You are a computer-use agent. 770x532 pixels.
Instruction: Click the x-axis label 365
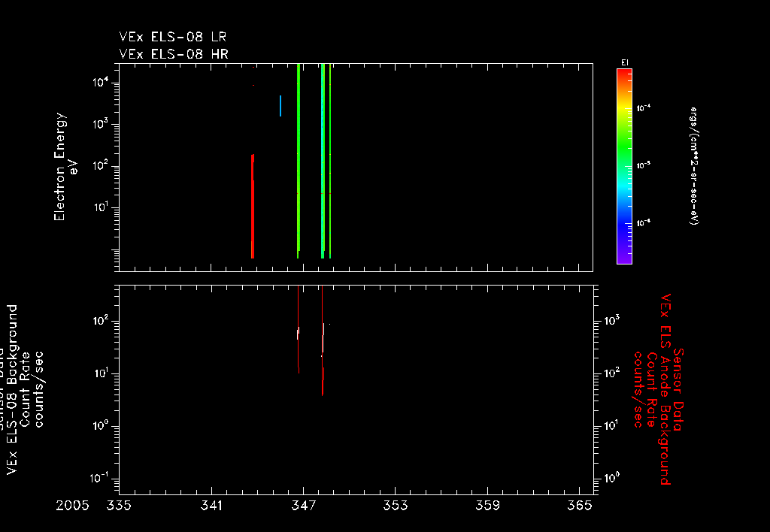pos(580,506)
